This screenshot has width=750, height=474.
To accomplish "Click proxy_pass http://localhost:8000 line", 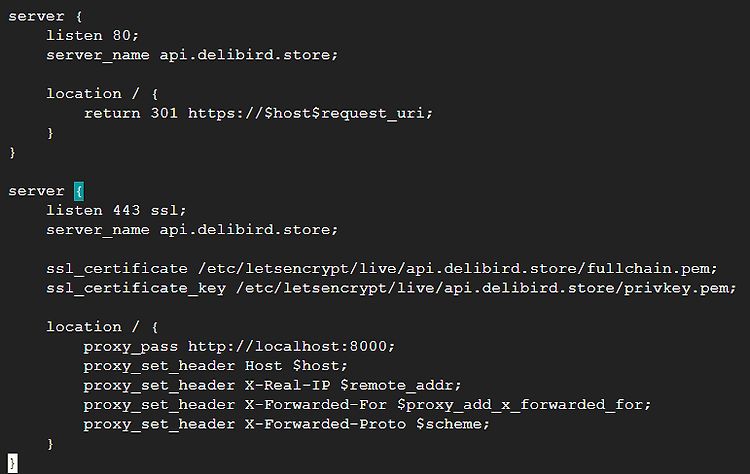I will 239,346.
